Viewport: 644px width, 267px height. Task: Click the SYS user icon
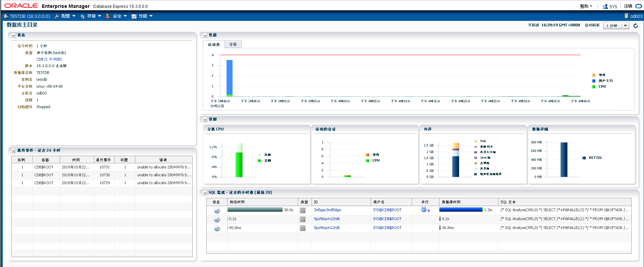click(x=605, y=6)
